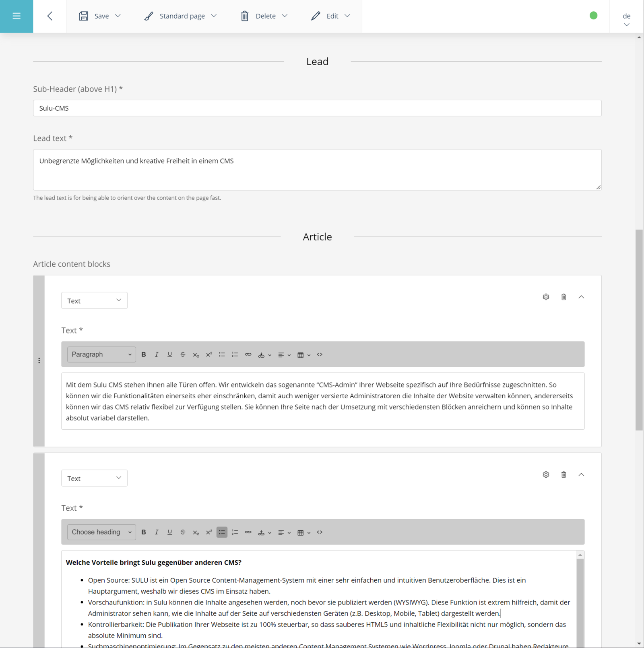Open settings gear of the second block
The image size is (644, 648).
(x=546, y=474)
